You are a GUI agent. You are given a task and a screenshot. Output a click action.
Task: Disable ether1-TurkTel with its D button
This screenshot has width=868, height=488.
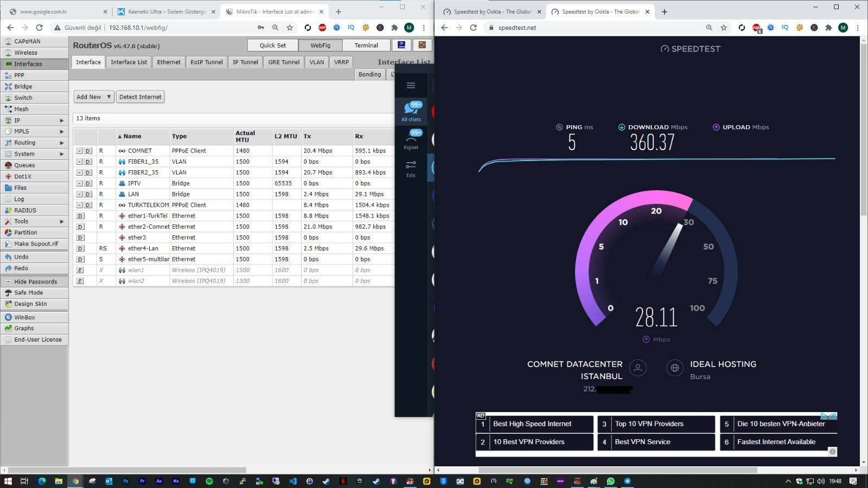80,216
